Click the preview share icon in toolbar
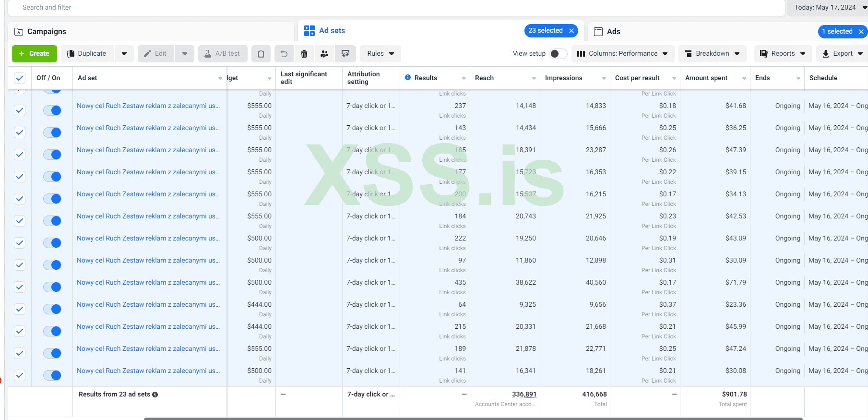868x420 pixels. point(345,54)
